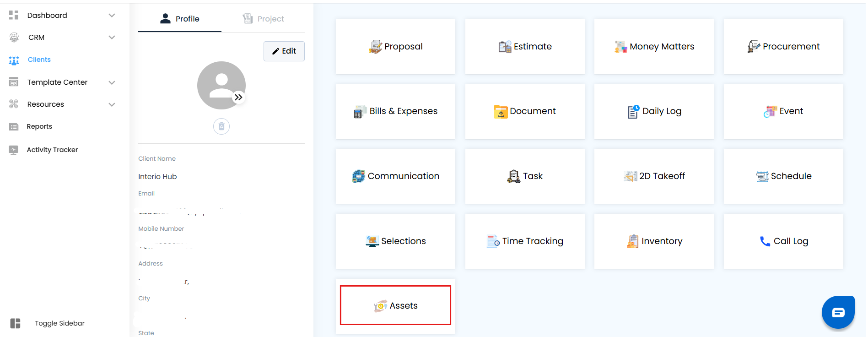The image size is (868, 337).
Task: Open the Document folder icon tile
Action: [501, 111]
